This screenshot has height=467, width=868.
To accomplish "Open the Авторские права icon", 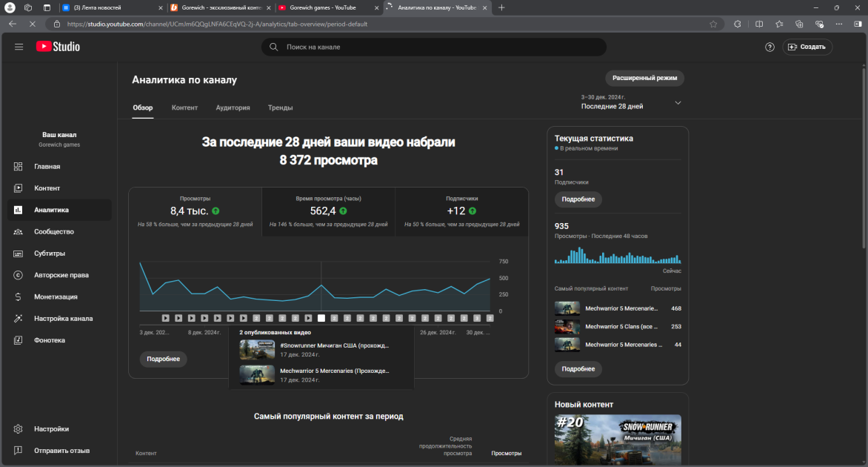I will coord(19,275).
